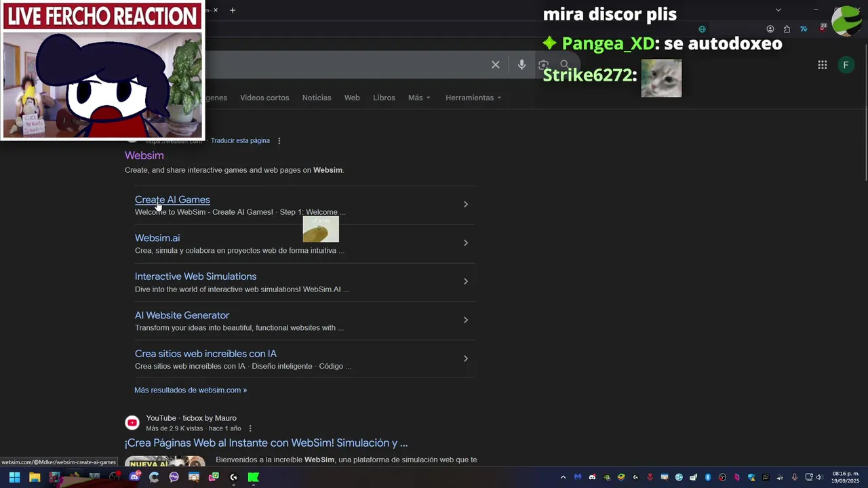Expand AI Website Generator arrow

465,320
